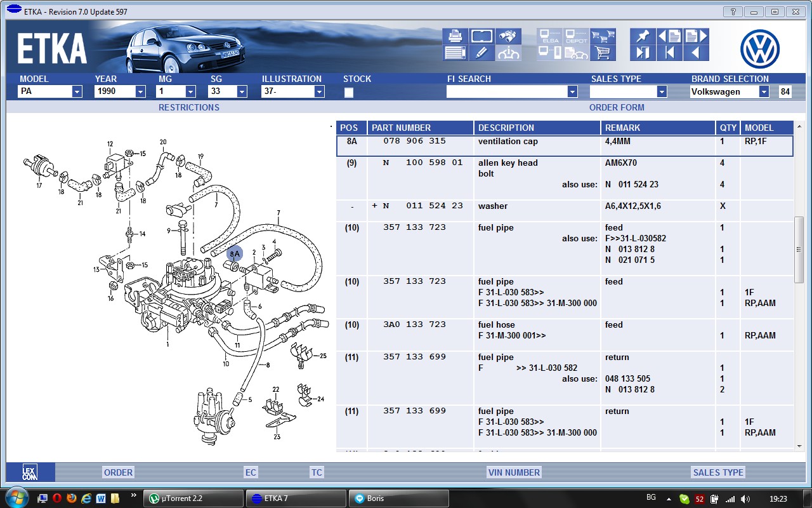
Task: Open the ORDER FORM tab
Action: click(617, 107)
